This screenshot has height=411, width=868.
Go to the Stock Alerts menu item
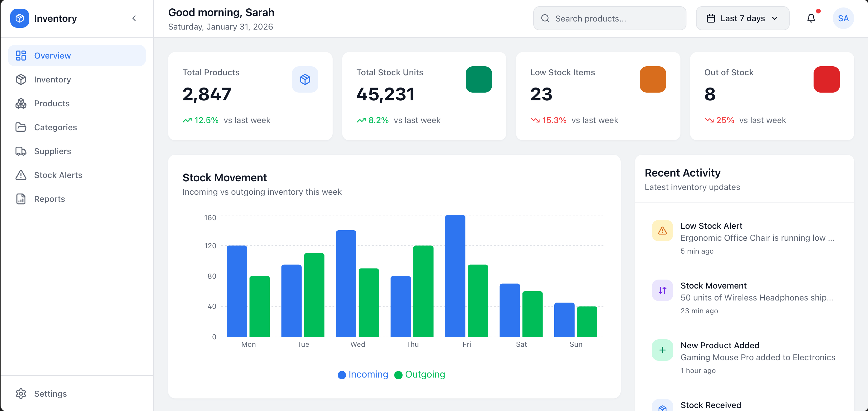pyautogui.click(x=58, y=175)
